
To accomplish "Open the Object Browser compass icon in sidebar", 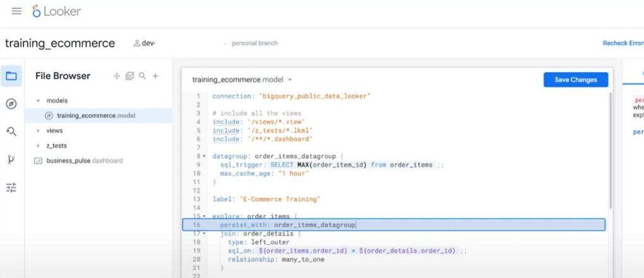I will [11, 104].
